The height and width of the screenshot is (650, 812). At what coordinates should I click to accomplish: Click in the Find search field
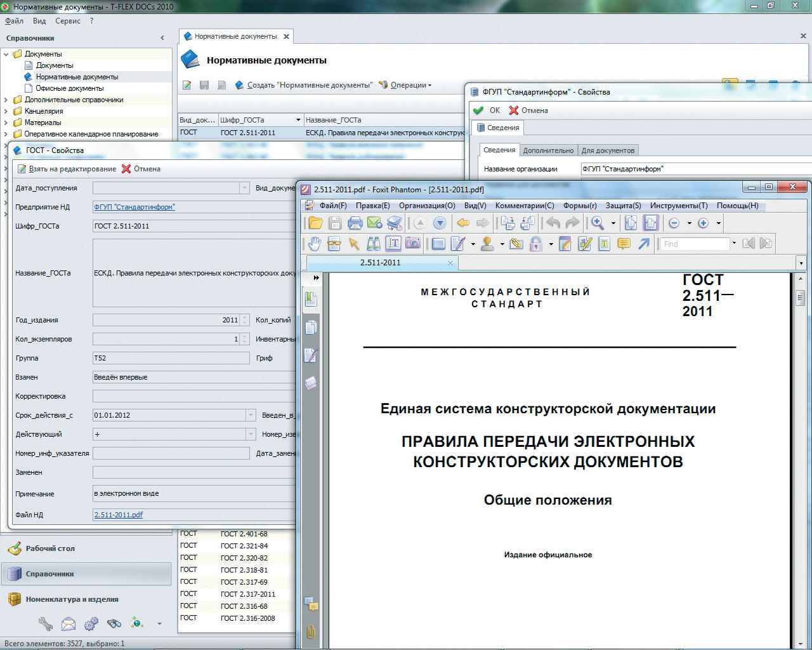(x=694, y=244)
